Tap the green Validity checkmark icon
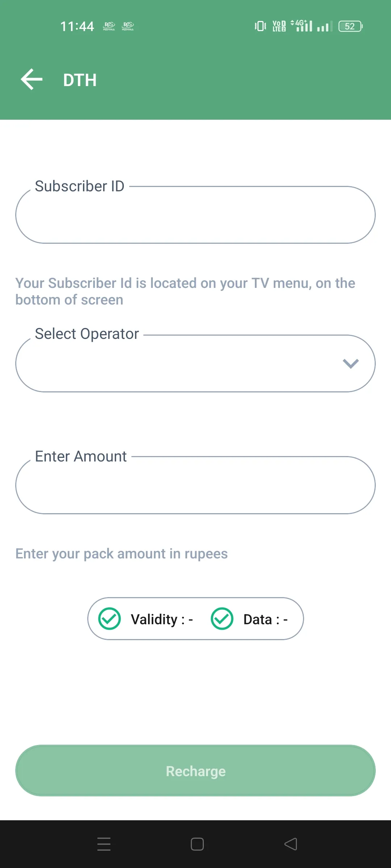This screenshot has height=868, width=391. click(x=110, y=619)
